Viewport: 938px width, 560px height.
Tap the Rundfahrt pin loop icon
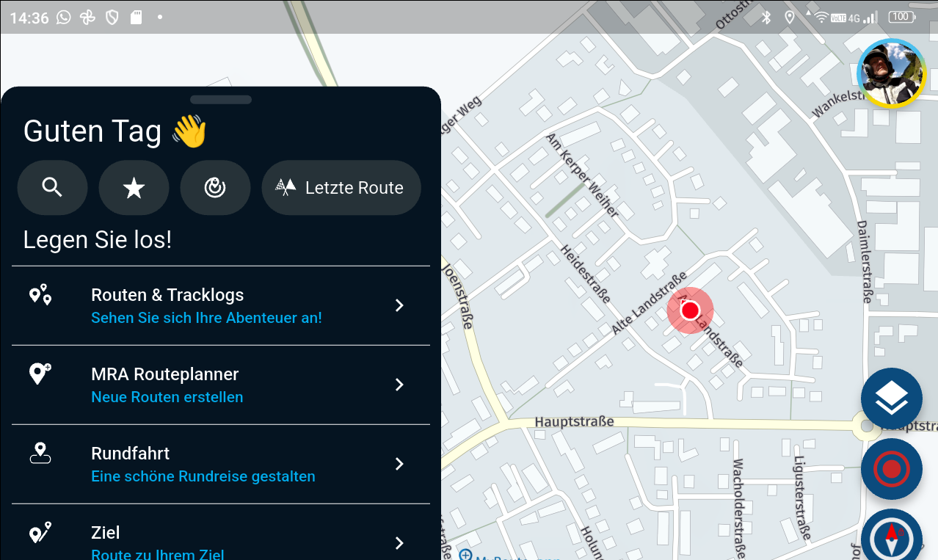(x=40, y=454)
